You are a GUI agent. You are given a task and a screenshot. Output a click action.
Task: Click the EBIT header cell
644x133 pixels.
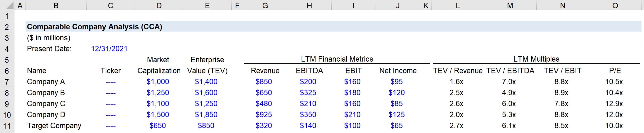click(354, 71)
